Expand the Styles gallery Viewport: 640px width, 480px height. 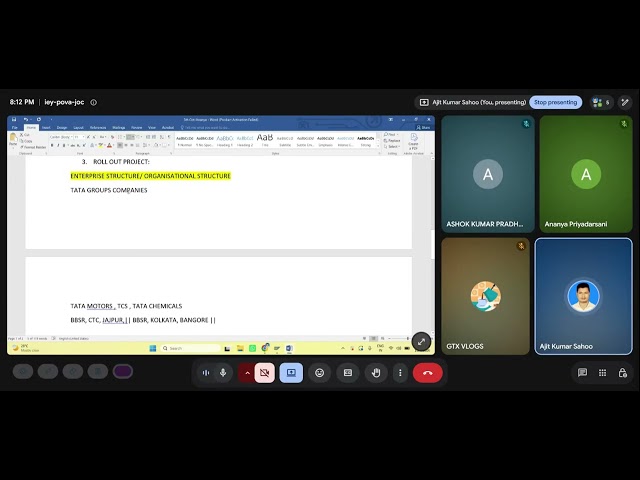click(378, 146)
